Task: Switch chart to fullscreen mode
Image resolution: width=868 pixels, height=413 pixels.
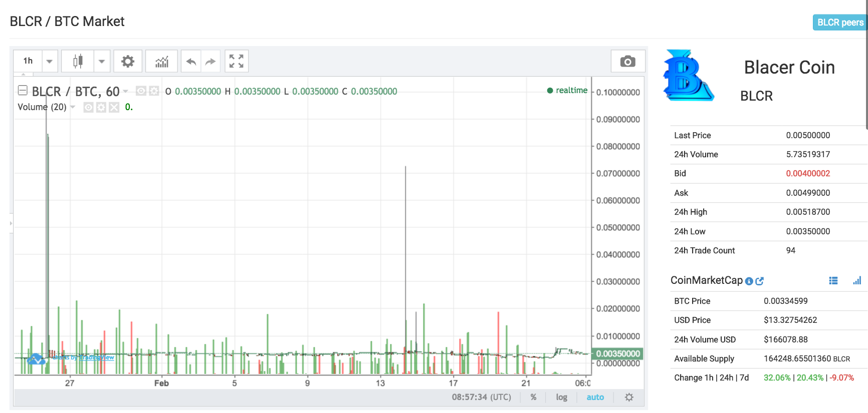Action: 237,62
